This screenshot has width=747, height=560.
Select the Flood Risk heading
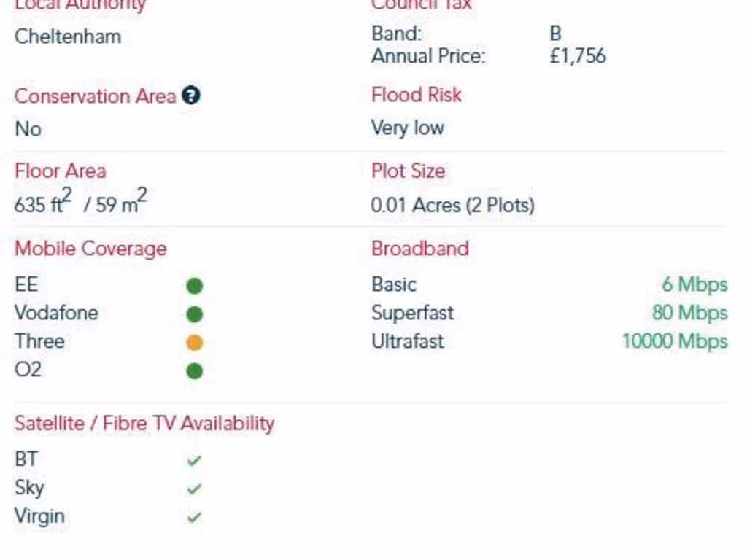(x=417, y=95)
